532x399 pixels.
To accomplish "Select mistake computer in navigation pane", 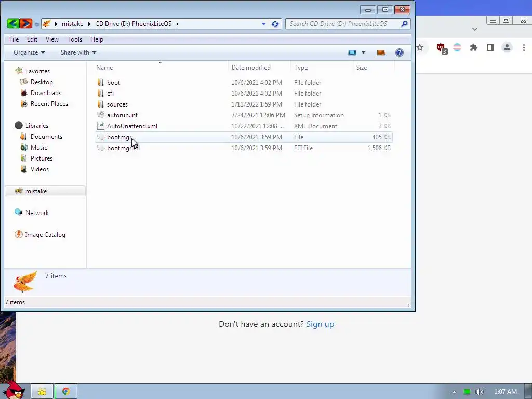I will [45, 191].
